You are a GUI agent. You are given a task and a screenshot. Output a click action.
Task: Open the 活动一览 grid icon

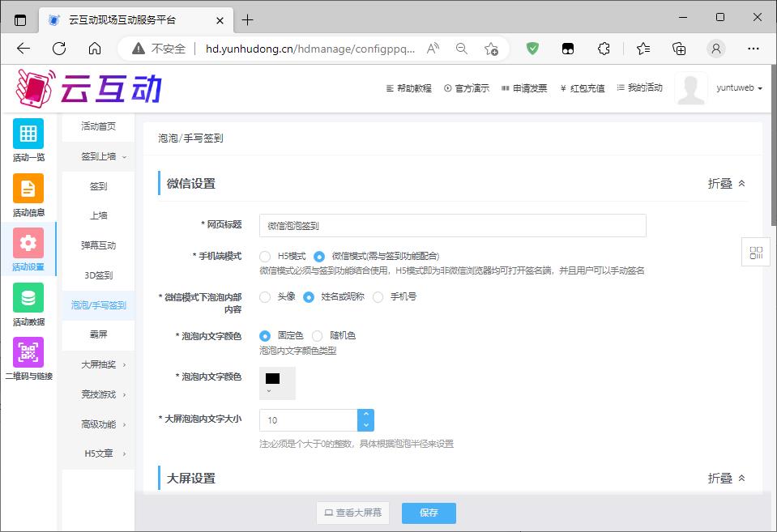pyautogui.click(x=28, y=134)
